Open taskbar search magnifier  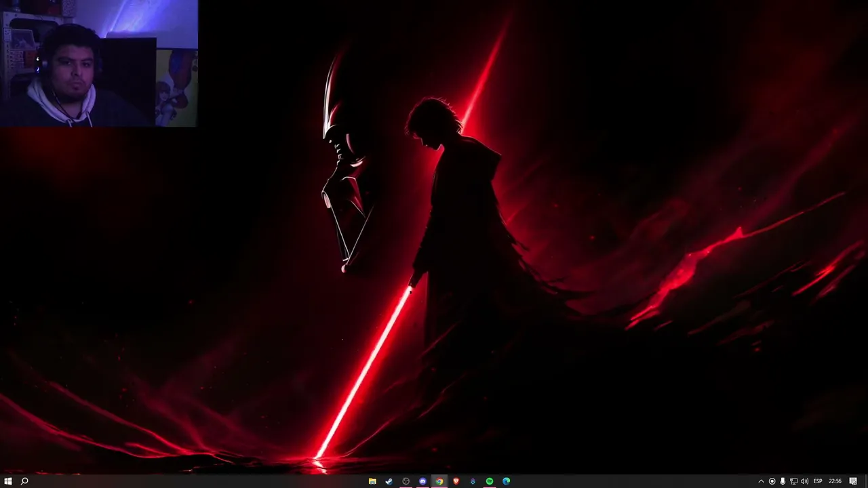[x=24, y=481]
